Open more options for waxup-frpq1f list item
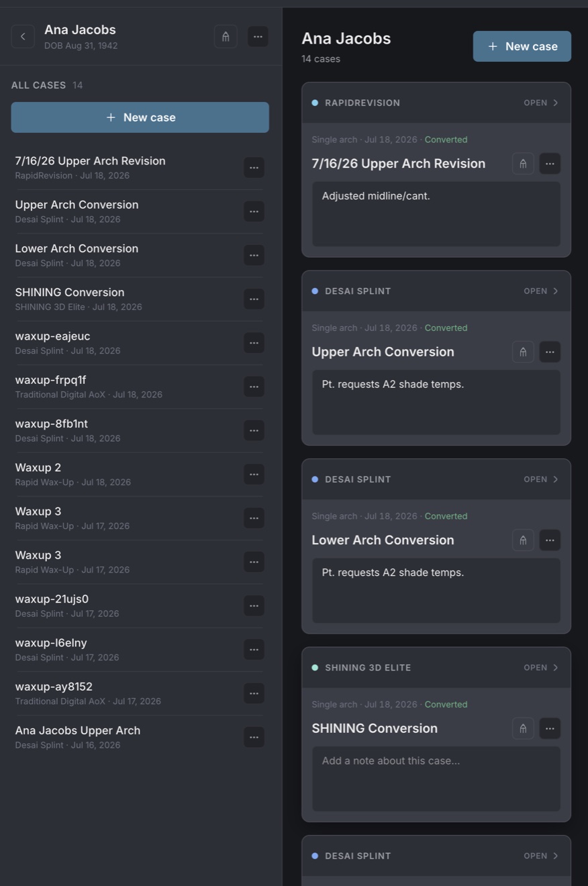The image size is (588, 886). pyautogui.click(x=254, y=387)
